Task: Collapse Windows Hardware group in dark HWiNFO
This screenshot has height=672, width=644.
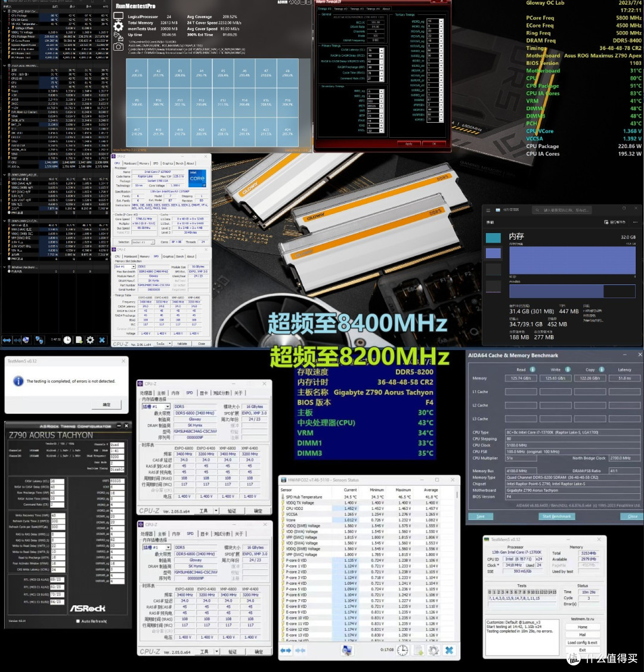Action: coord(5,267)
